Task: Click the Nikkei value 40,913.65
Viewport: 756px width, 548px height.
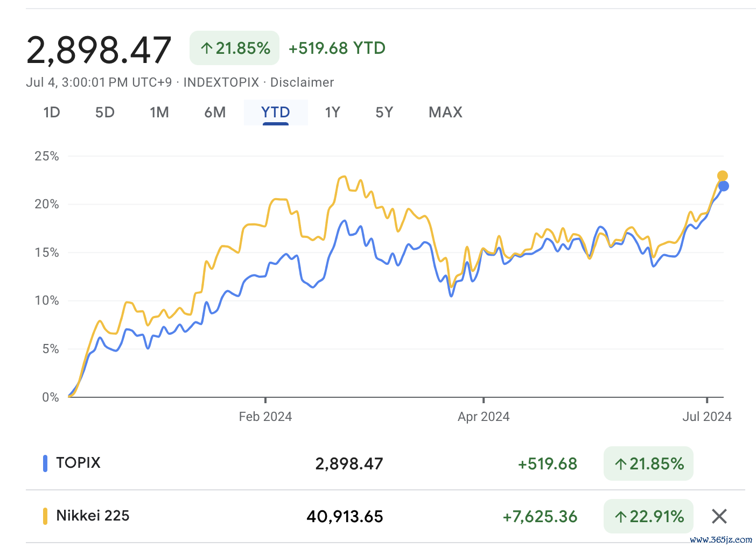Action: click(x=345, y=516)
